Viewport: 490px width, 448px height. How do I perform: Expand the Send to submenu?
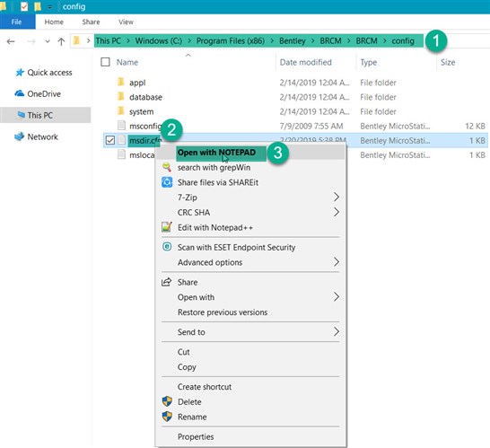[250, 332]
